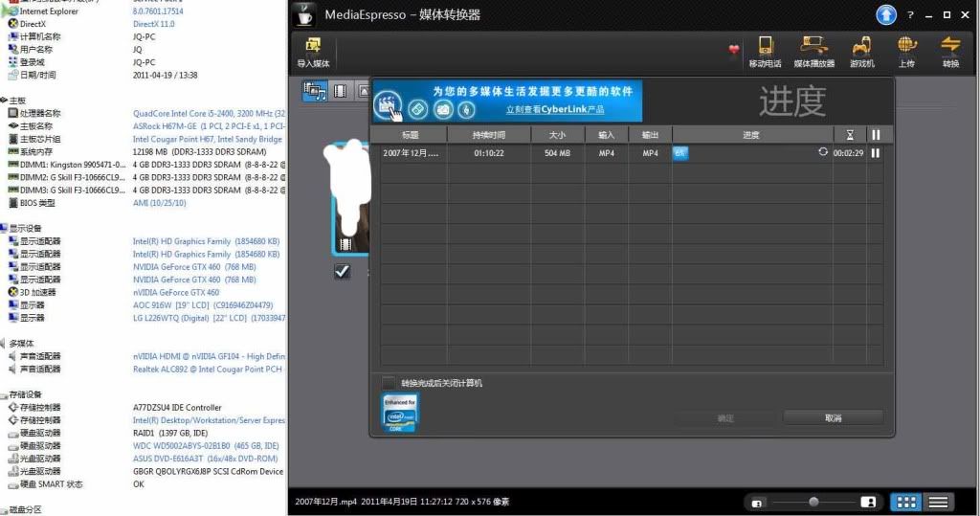
Task: Click the thumbnail size slider handle
Action: coord(813,502)
